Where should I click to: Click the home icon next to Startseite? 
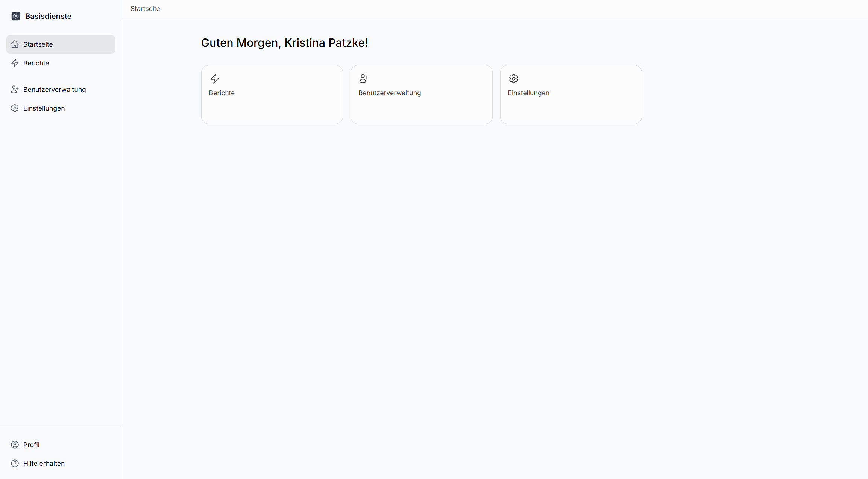[15, 44]
